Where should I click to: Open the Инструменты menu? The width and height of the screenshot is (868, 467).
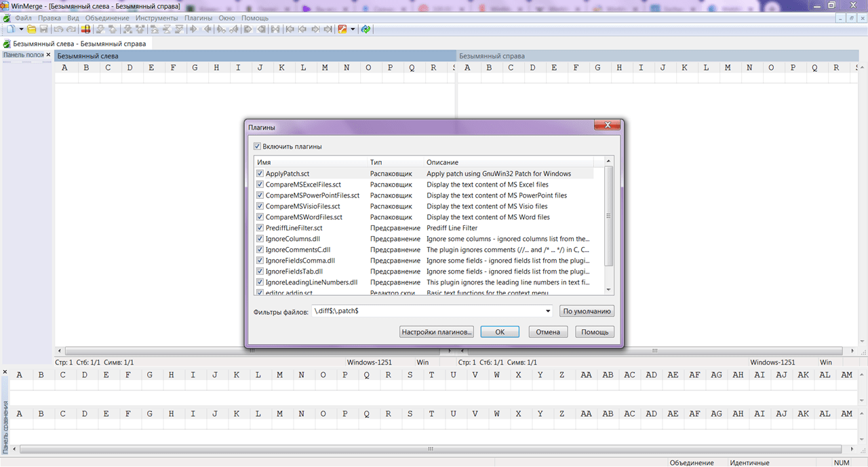[157, 18]
